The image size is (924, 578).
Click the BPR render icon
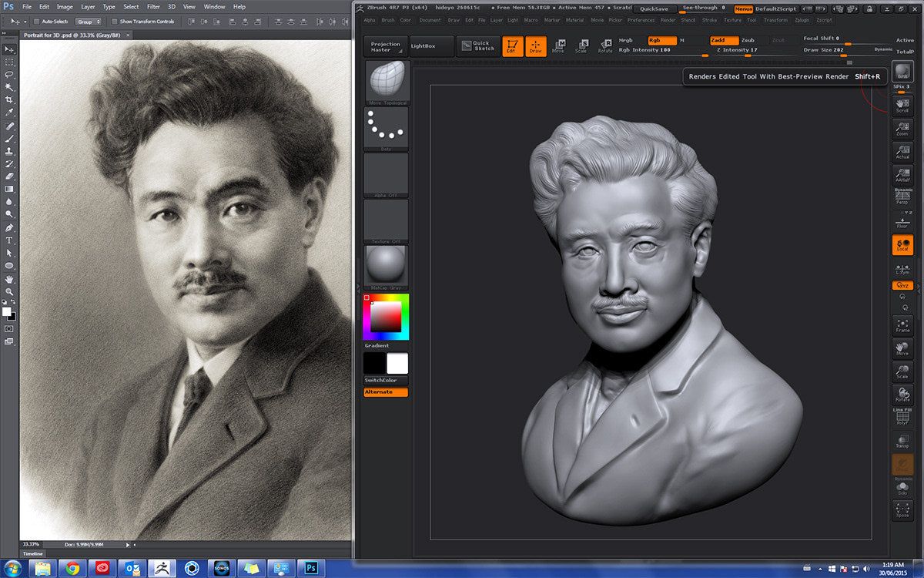(x=902, y=72)
